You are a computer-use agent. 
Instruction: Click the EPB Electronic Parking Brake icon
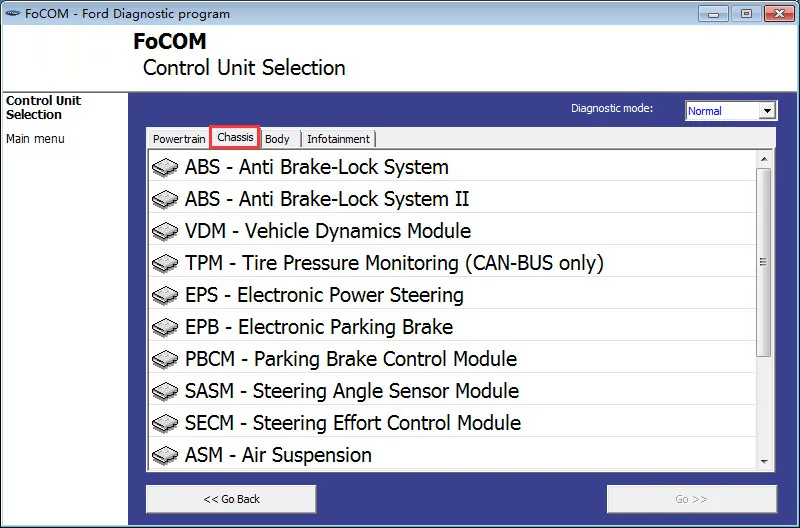(x=165, y=328)
